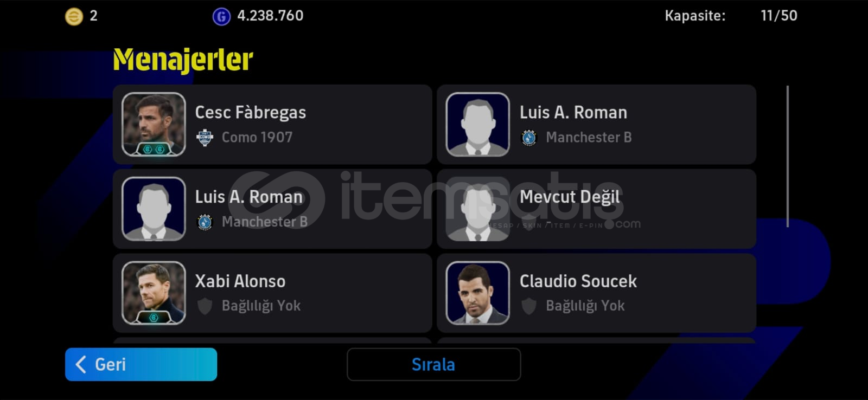Image resolution: width=868 pixels, height=400 pixels.
Task: Click the Como 1907 club crest
Action: click(205, 138)
